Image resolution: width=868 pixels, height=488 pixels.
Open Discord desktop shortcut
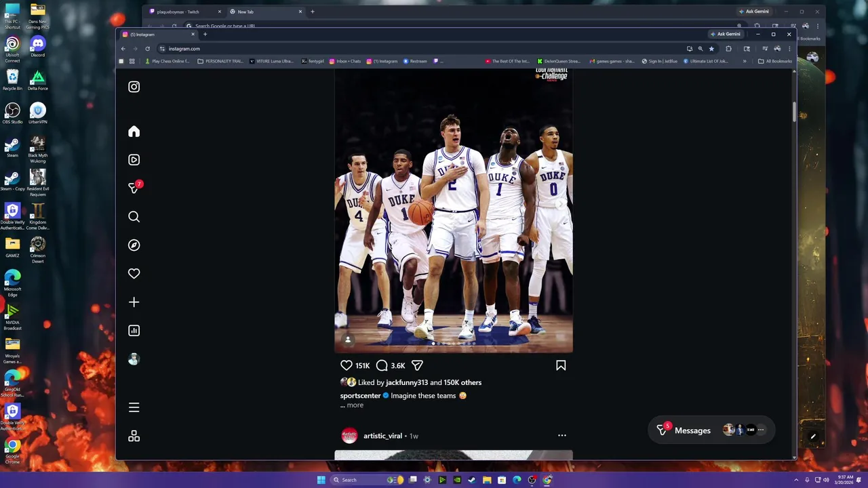click(x=38, y=47)
